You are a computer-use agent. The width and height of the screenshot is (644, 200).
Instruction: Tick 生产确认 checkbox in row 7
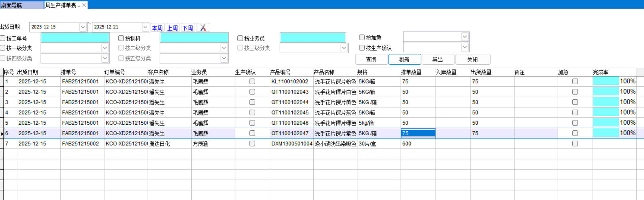[252, 144]
